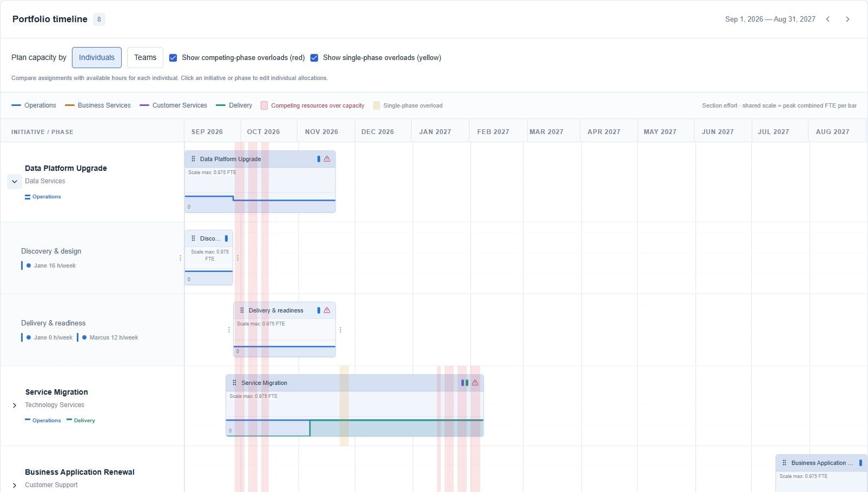Image resolution: width=868 pixels, height=492 pixels.
Task: Click Delivery & readiness phase name in left column
Action: 53,323
